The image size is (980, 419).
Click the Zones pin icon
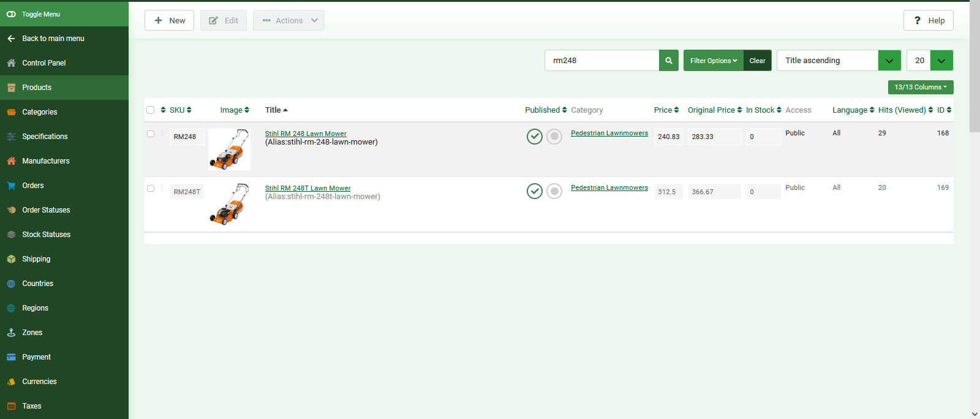pos(11,333)
